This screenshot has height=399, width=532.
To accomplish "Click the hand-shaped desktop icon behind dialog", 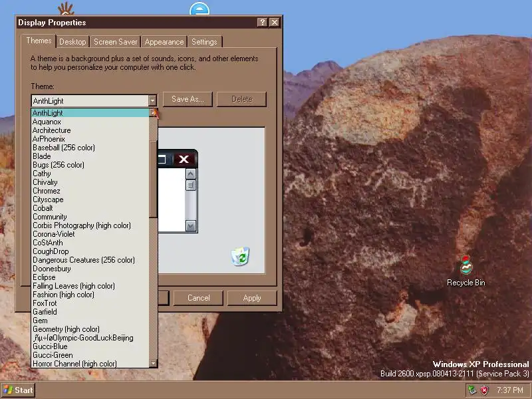I will [66, 9].
